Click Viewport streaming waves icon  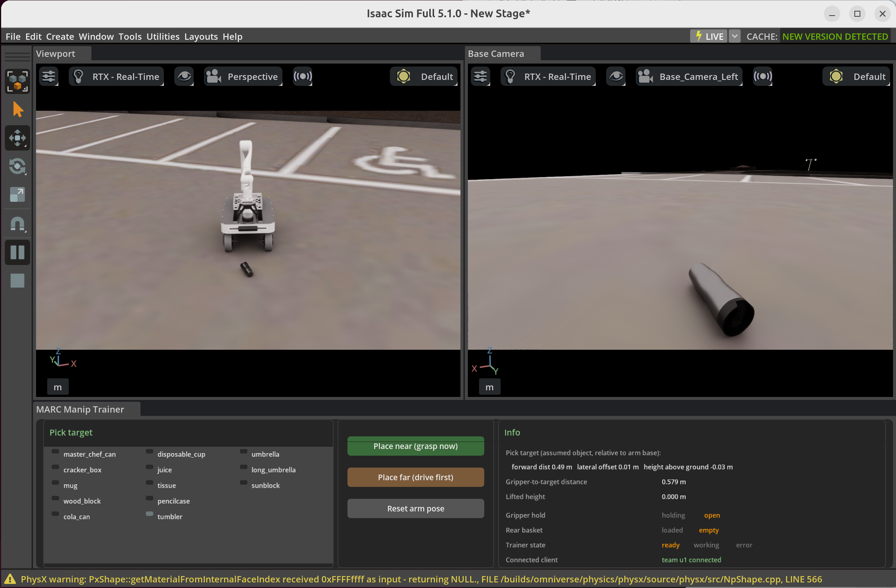(x=303, y=77)
